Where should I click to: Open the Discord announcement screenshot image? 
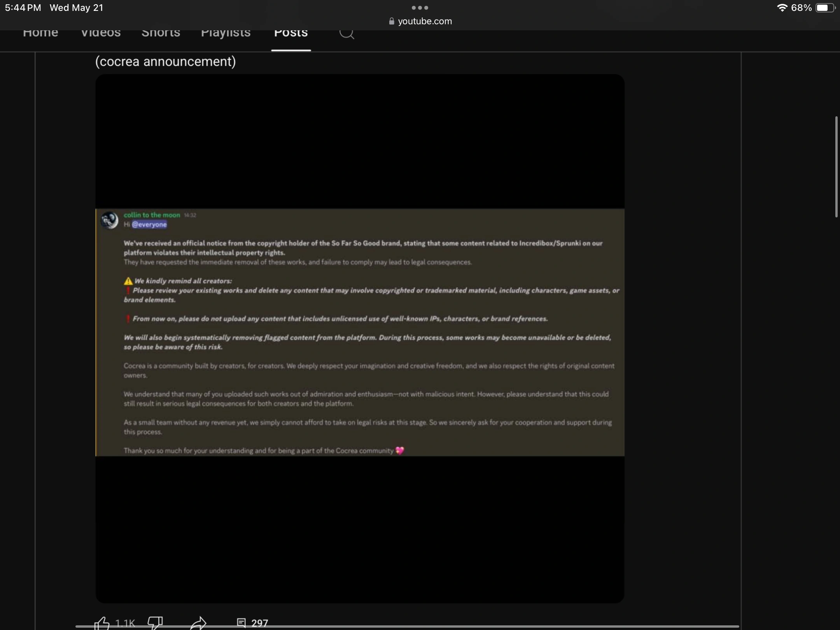click(x=360, y=332)
